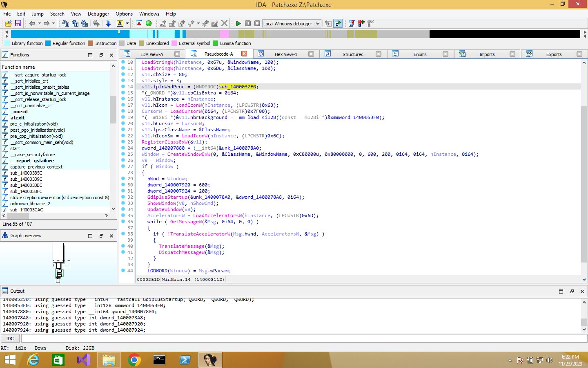
Task: Click the convert to data toolbar icon
Action: (172, 23)
